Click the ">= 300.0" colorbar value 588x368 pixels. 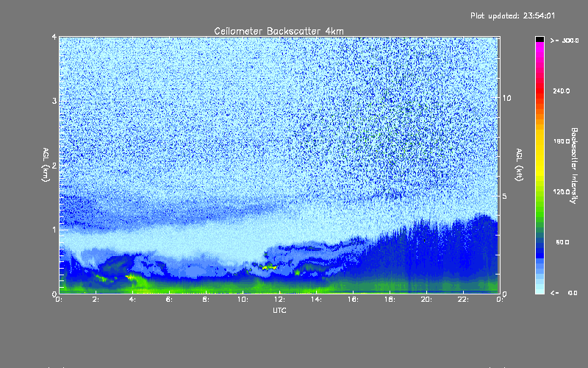pyautogui.click(x=564, y=40)
